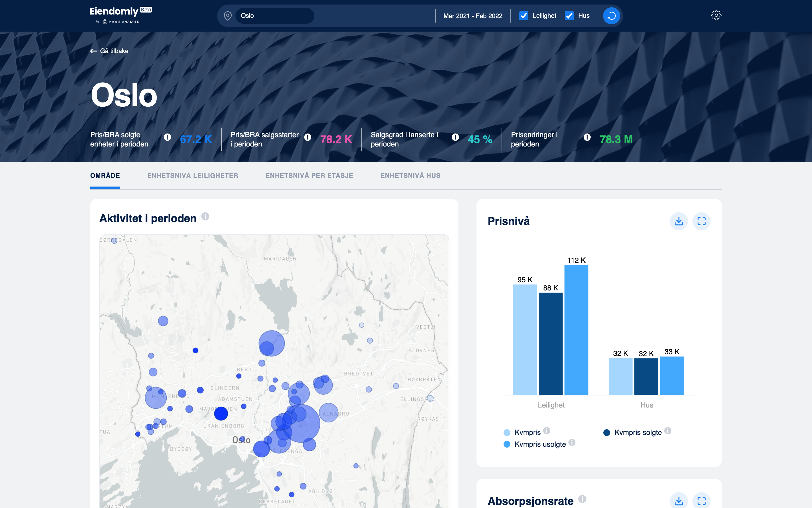Click info icon next to Kvmpris legend

click(547, 430)
